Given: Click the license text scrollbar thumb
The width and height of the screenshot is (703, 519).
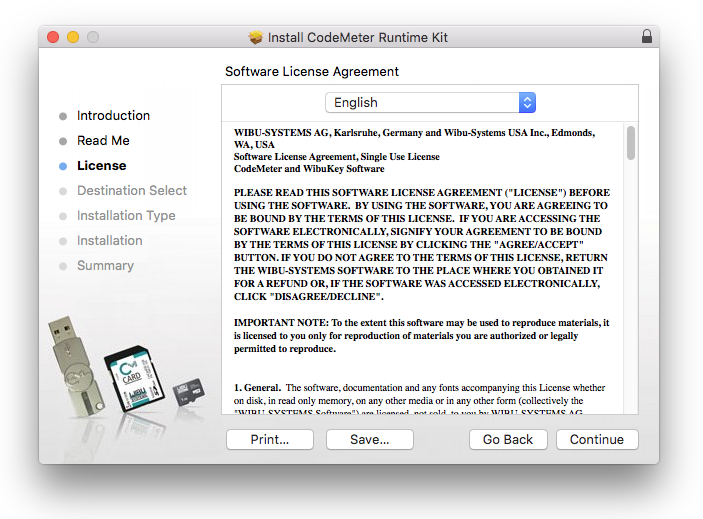Looking at the screenshot, I should tap(630, 143).
